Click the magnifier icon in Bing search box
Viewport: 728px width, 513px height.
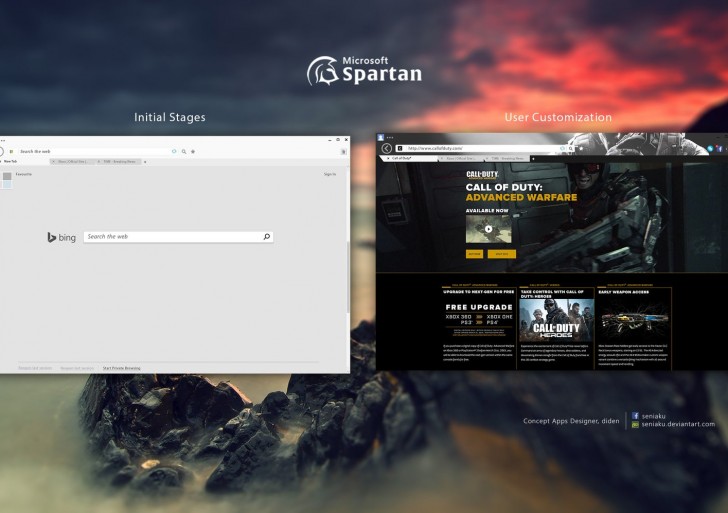pos(266,237)
